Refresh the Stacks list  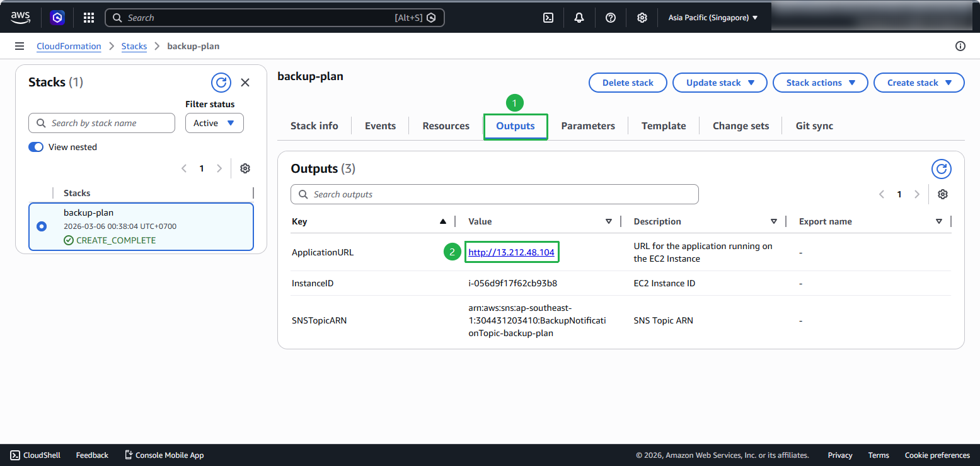point(221,82)
